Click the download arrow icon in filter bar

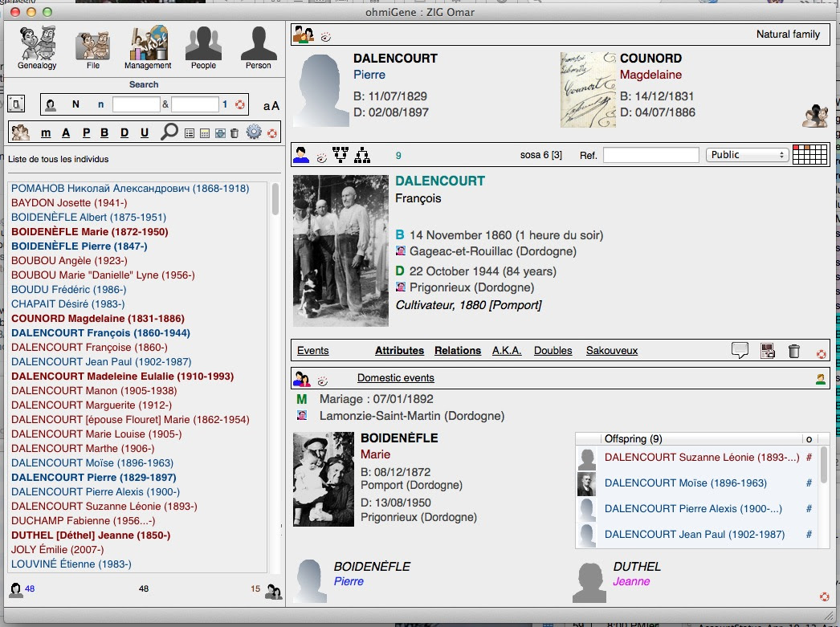220,133
